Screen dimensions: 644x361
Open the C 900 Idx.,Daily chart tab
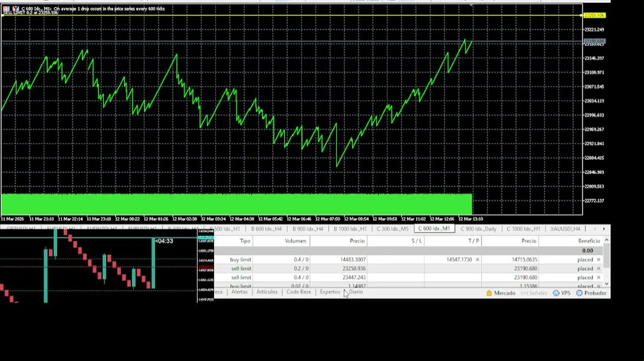[x=478, y=229]
